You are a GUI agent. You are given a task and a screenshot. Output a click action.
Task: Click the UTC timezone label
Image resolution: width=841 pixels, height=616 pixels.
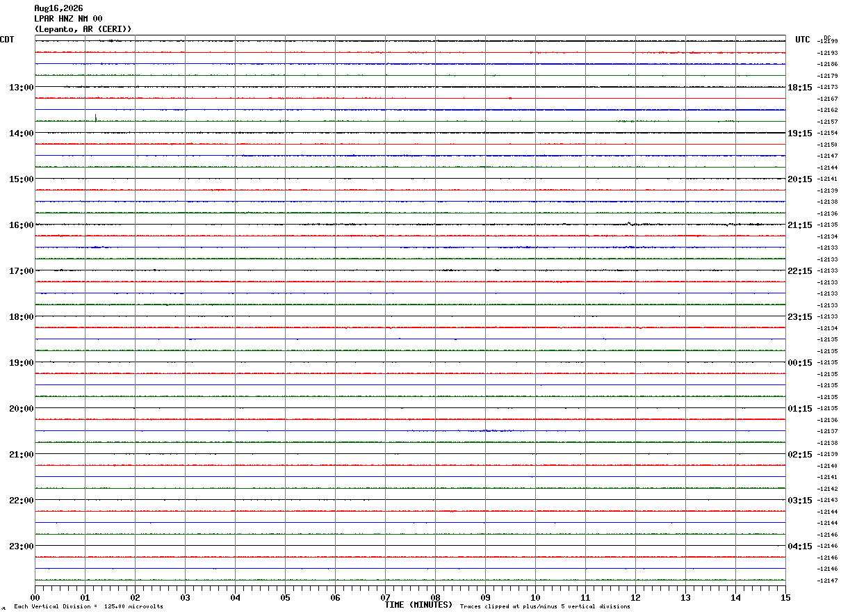pos(803,40)
